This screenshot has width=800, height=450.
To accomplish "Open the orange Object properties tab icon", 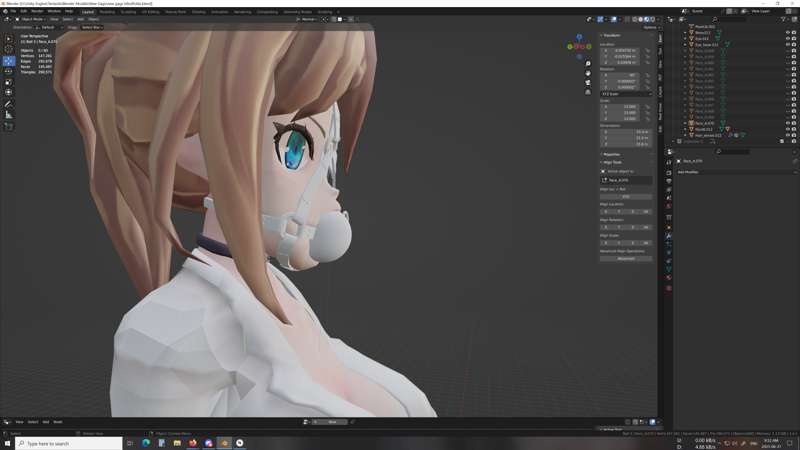I will pyautogui.click(x=669, y=227).
